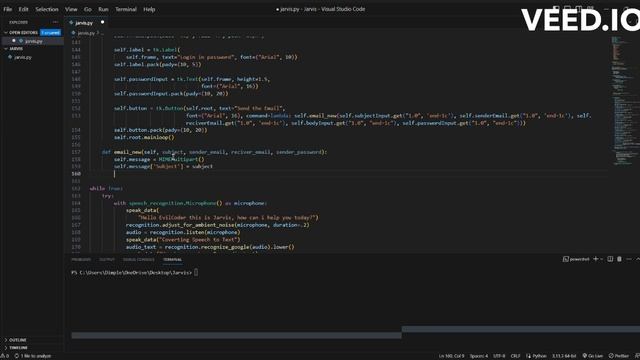The width and height of the screenshot is (640, 360).
Task: Click line number 160 in gutter
Action: click(76, 173)
